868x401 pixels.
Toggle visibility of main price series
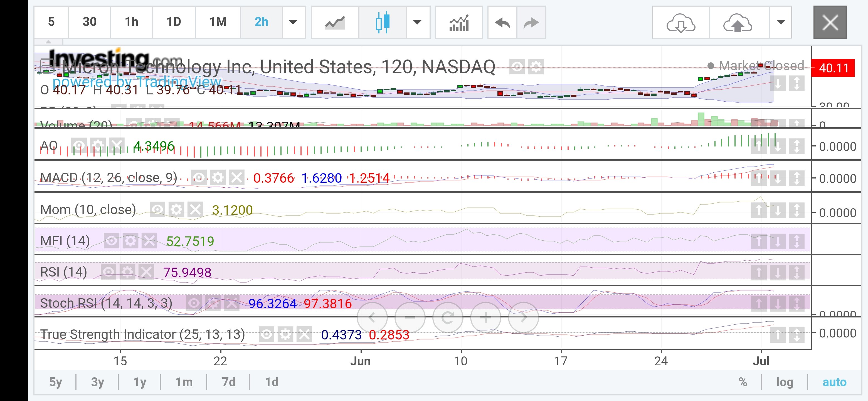(517, 67)
